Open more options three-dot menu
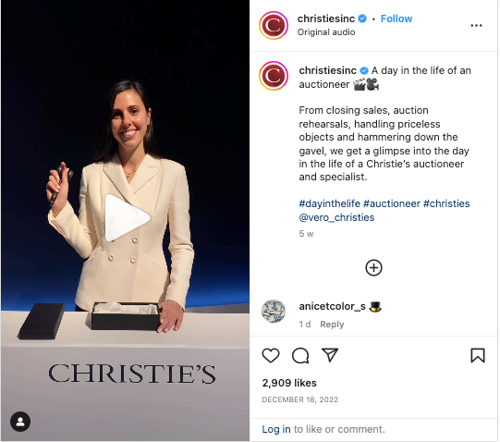Viewport: 500px width, 442px height. click(x=476, y=25)
